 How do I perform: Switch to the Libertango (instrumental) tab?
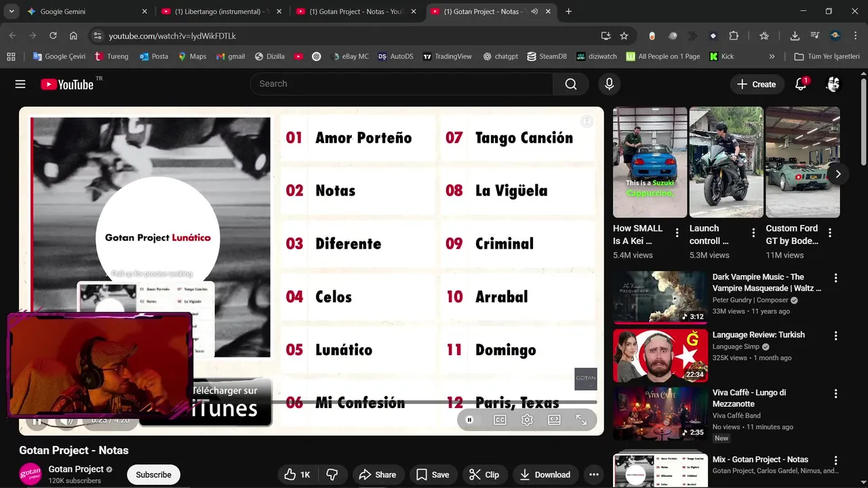coord(221,12)
